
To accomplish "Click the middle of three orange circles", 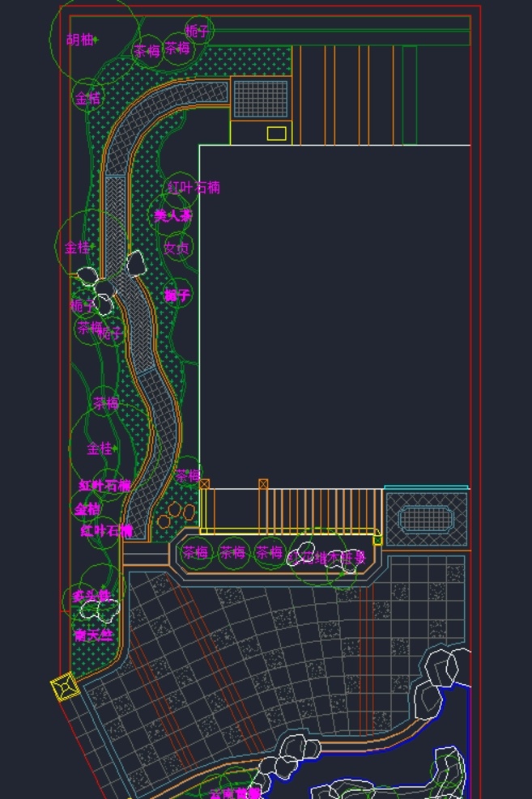I will pyautogui.click(x=175, y=509).
